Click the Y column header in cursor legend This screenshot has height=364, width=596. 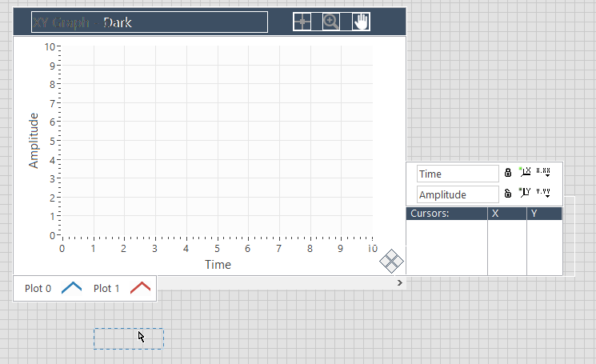tap(544, 214)
